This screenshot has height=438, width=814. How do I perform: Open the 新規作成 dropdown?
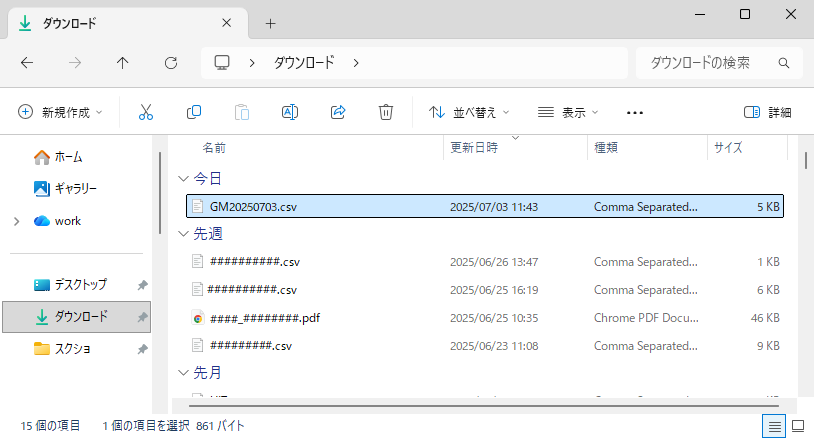60,112
